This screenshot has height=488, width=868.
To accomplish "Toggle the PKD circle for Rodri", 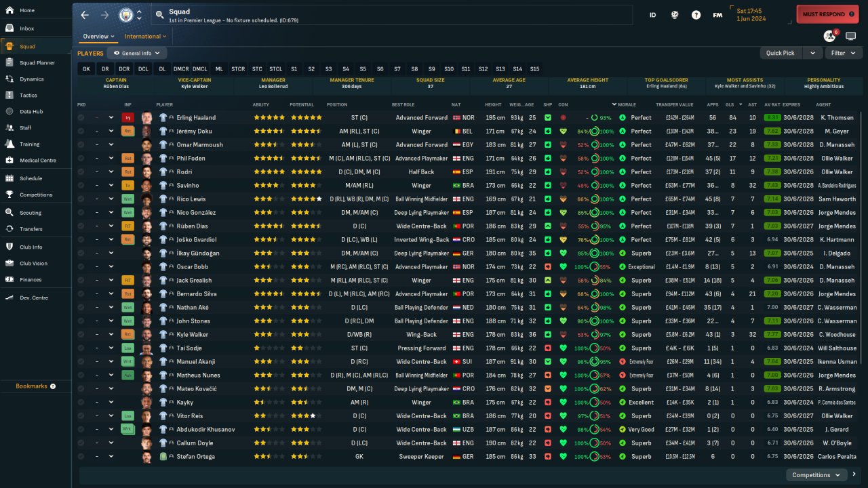I will 81,171.
